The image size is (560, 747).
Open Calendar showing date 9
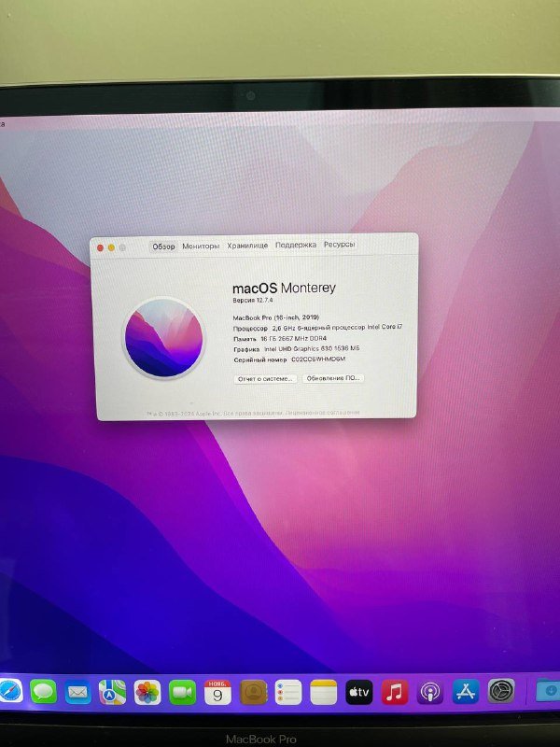coord(217,692)
